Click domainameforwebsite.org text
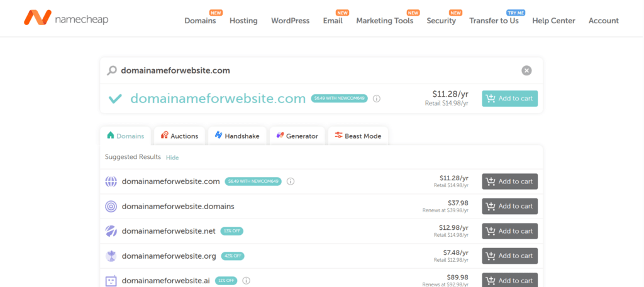Screen dimensions: 644x287 pos(169,256)
